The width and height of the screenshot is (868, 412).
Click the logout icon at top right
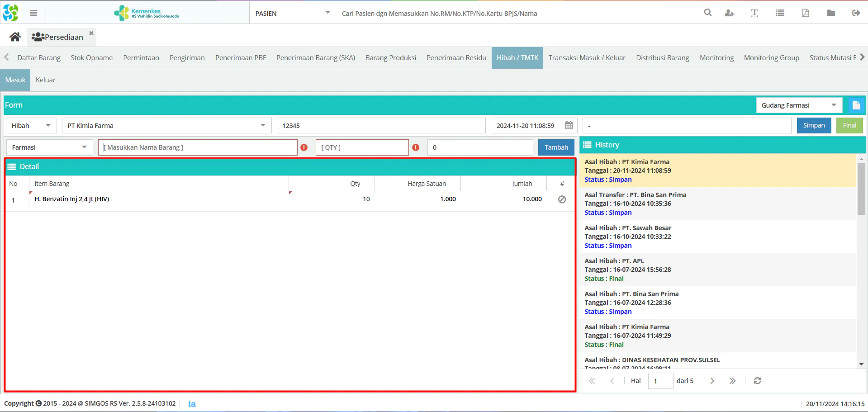click(856, 13)
